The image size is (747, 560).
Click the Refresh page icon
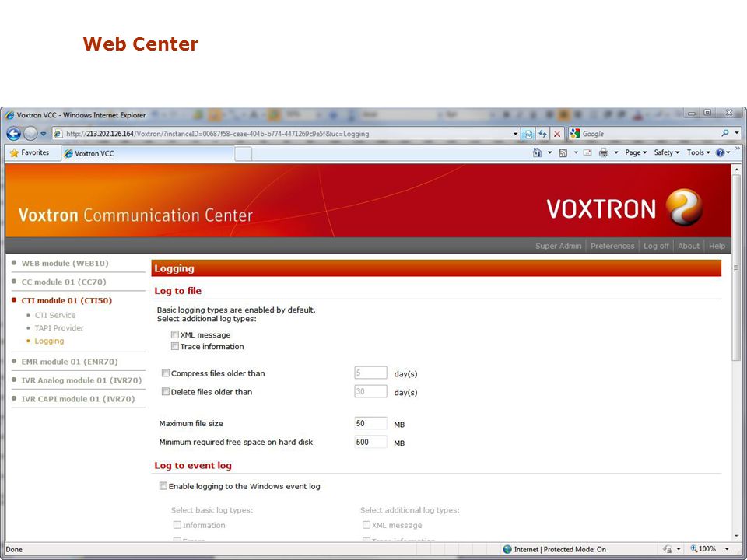[542, 134]
